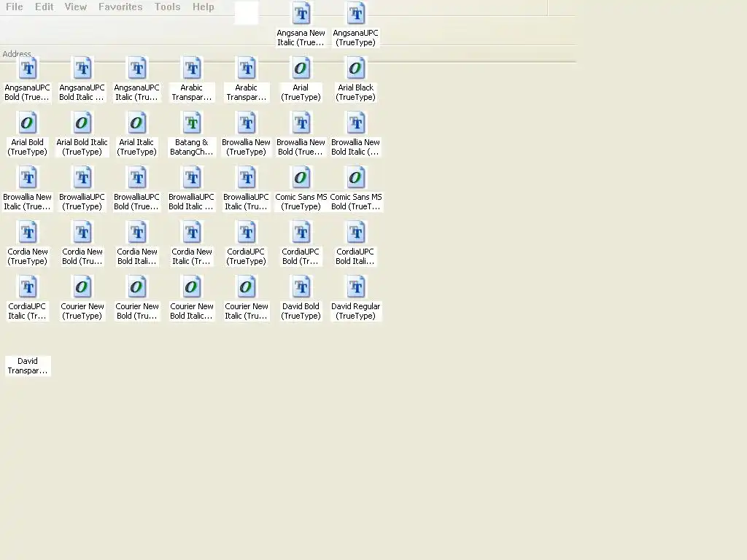Select the Arial Italic font icon
Viewport: 747px width, 560px height.
click(x=137, y=122)
